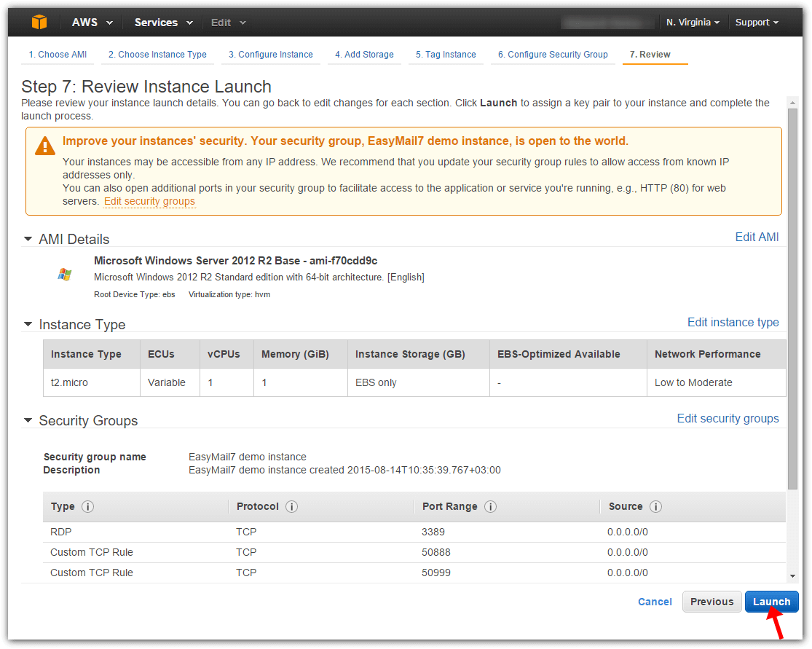Go to the 1. Choose AMI tab
This screenshot has width=812, height=649.
click(58, 55)
